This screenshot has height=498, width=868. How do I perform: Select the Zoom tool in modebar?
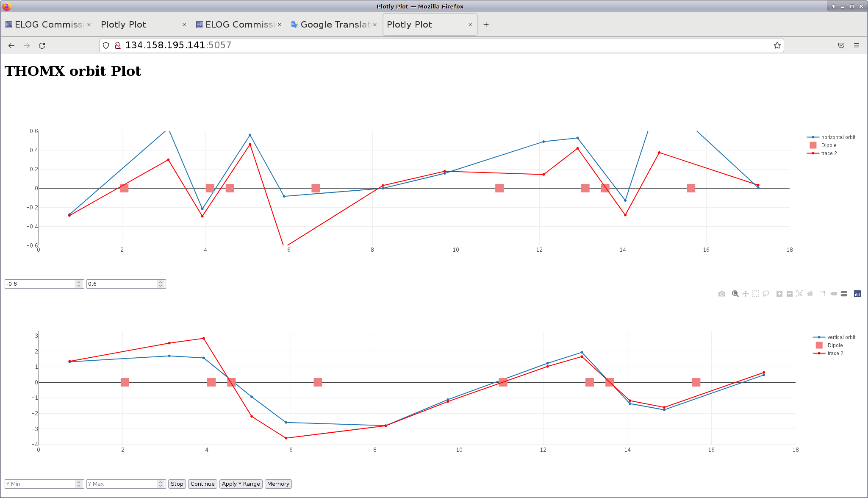click(735, 294)
